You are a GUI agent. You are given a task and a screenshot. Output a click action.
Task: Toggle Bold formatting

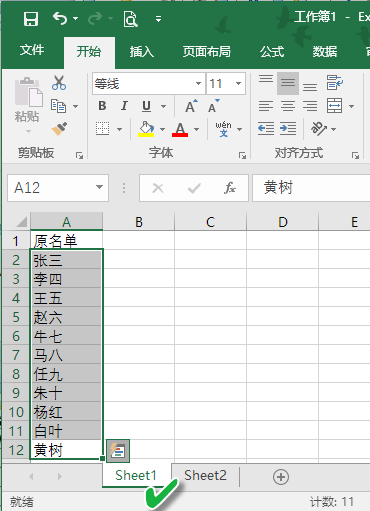[x=102, y=106]
